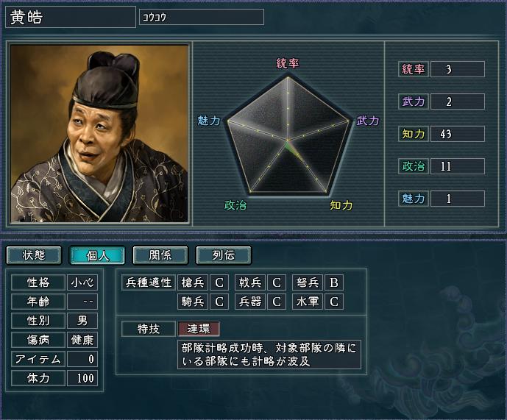Select the 統率 stat label
Image resolution: width=507 pixels, height=420 pixels.
click(414, 69)
